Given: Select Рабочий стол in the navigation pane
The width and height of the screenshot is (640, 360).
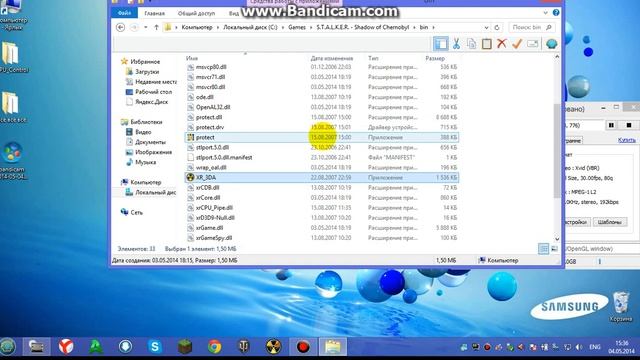Looking at the screenshot, I should [153, 92].
